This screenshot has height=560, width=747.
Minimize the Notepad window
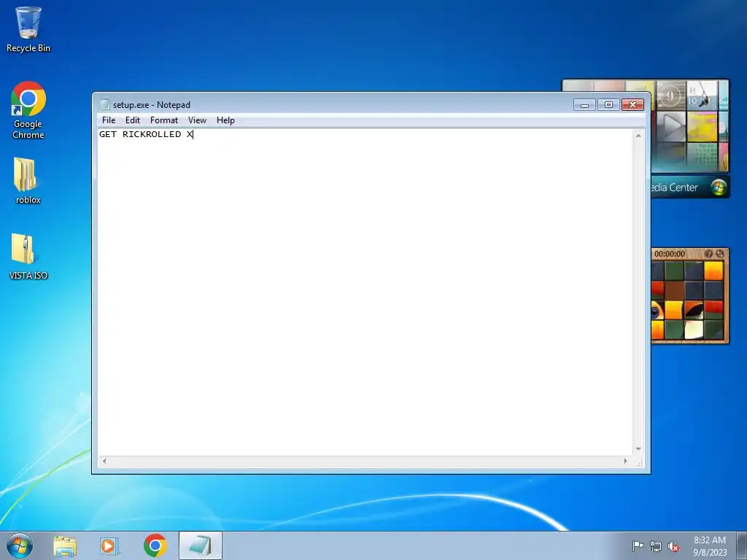tap(584, 104)
